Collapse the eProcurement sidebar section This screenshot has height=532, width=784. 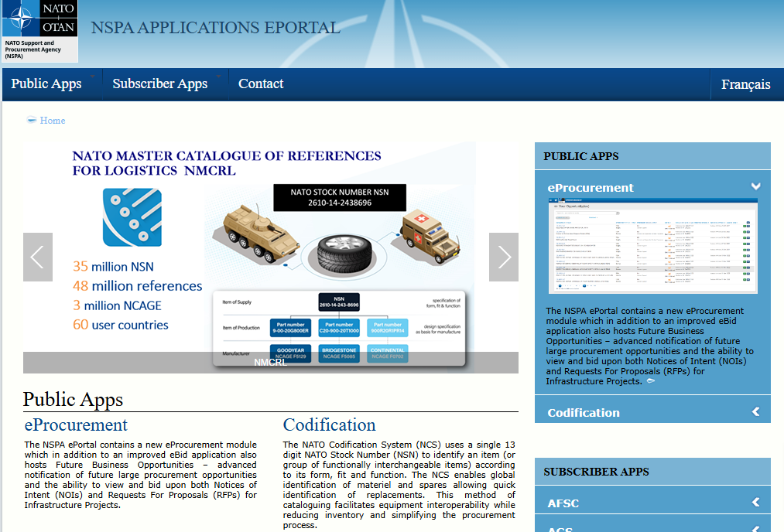click(755, 186)
